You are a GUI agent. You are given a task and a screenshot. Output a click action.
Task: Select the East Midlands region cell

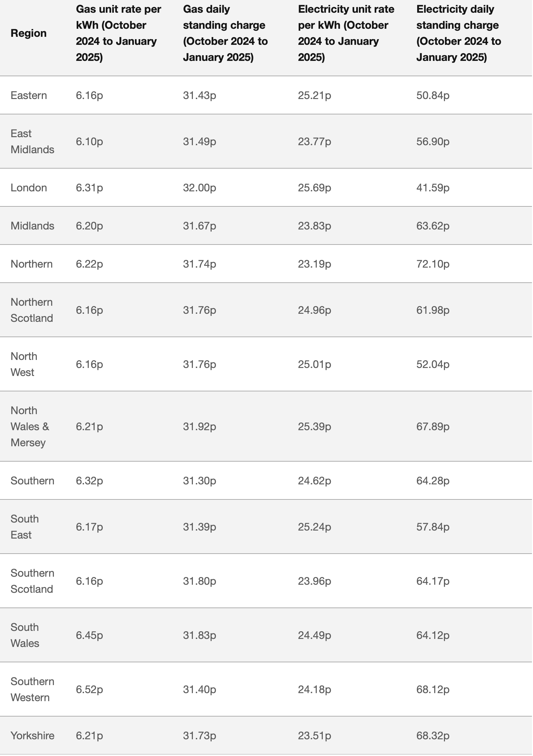[32, 141]
